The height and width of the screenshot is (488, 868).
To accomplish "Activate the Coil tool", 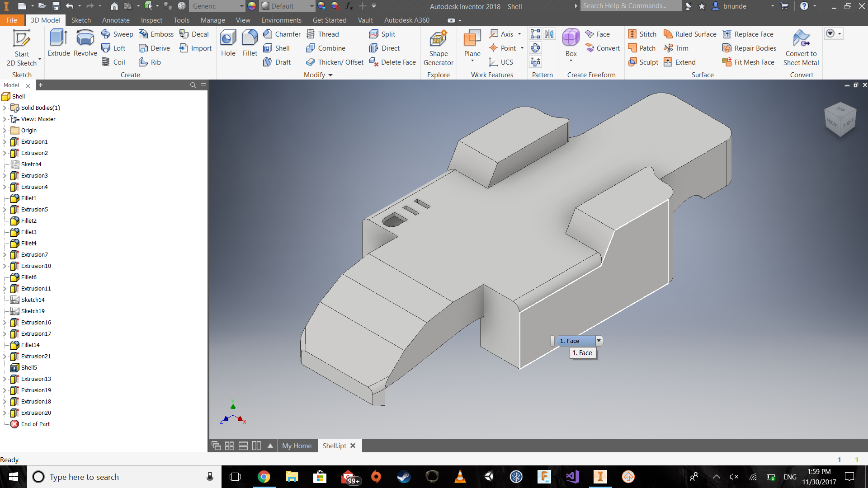I will click(x=113, y=62).
